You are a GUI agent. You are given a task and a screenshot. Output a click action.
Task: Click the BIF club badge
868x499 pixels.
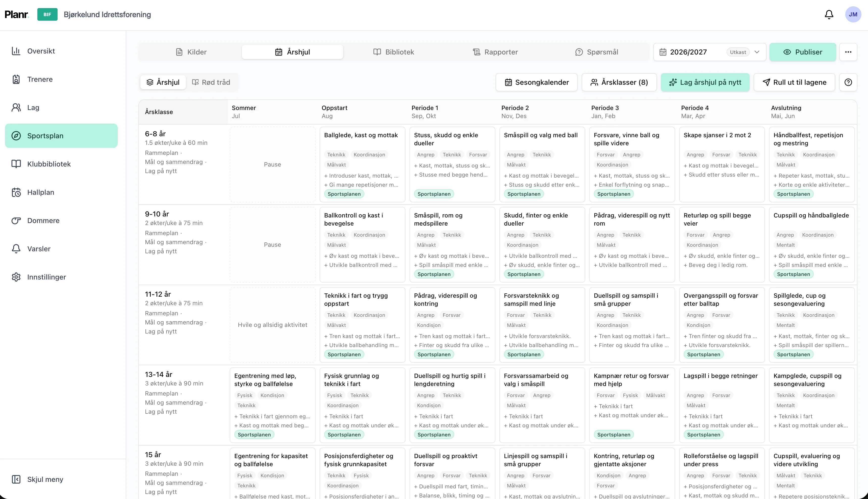pos(47,14)
